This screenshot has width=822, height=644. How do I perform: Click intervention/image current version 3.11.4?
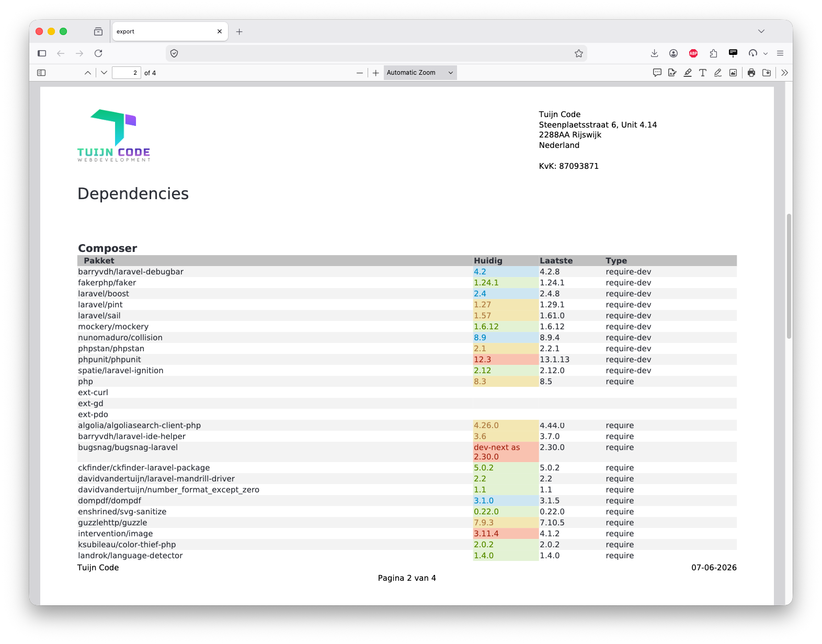tap(486, 534)
